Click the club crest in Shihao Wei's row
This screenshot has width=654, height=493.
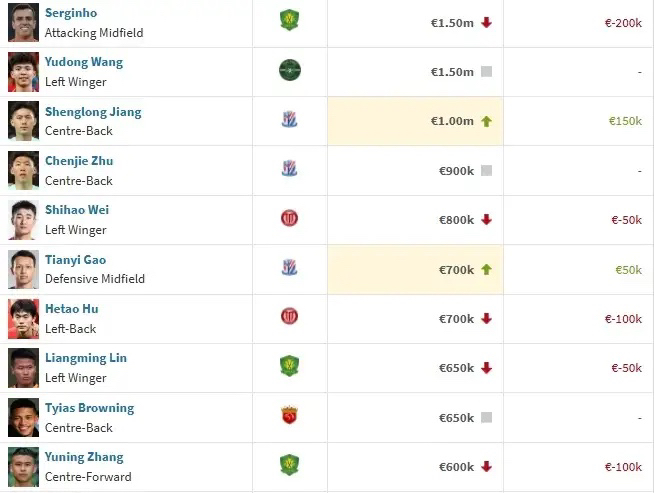290,218
